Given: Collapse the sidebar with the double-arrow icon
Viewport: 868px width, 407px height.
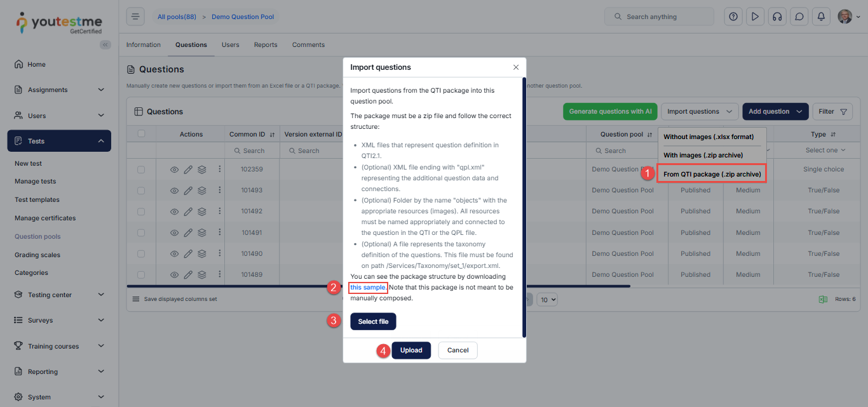Looking at the screenshot, I should tap(105, 44).
